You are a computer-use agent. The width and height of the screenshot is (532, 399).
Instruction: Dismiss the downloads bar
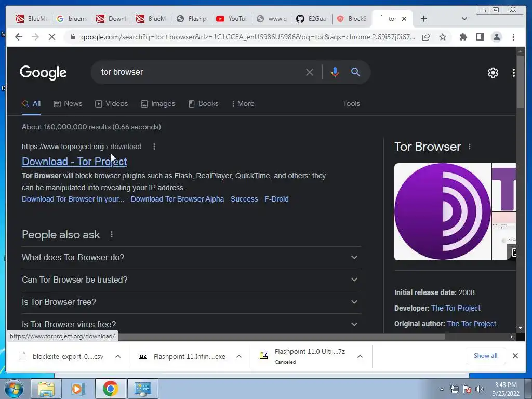(515, 356)
